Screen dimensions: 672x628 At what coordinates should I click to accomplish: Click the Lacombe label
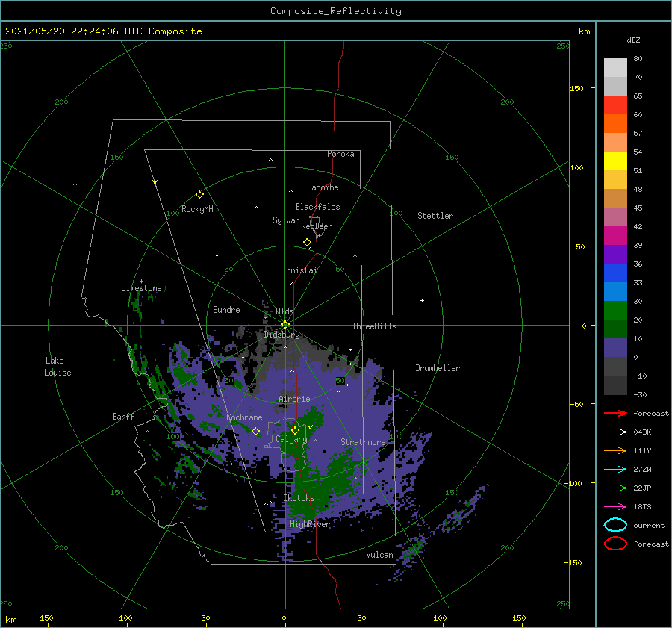323,187
